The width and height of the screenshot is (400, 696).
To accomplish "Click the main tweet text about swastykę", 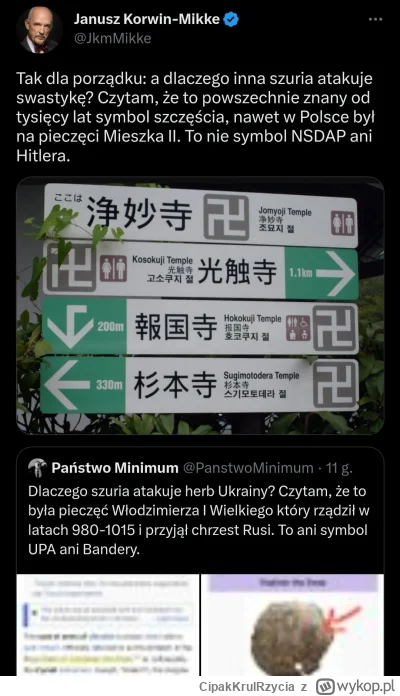I will coord(195,117).
